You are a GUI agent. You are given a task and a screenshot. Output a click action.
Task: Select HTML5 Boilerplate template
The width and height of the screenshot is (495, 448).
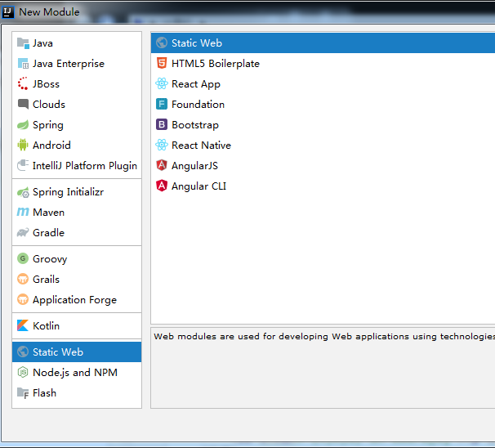click(x=323, y=64)
